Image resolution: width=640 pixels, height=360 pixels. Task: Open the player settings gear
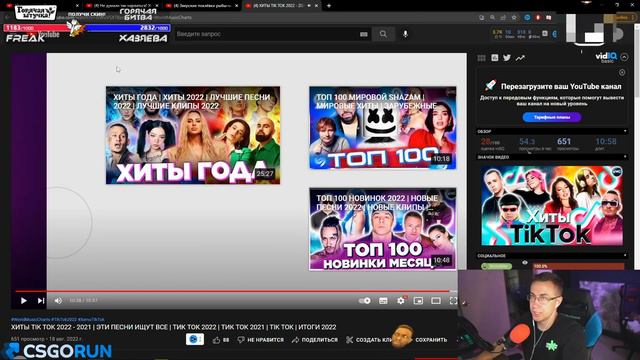(x=401, y=301)
